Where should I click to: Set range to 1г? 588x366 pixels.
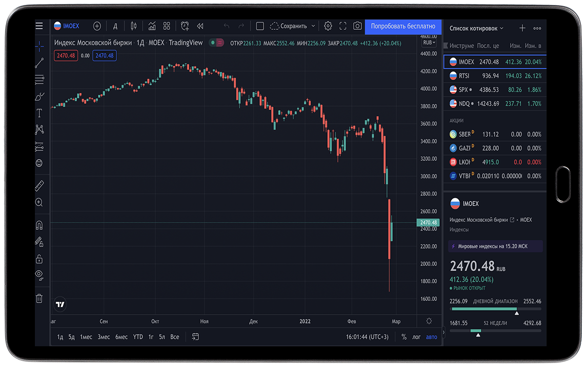tap(151, 337)
